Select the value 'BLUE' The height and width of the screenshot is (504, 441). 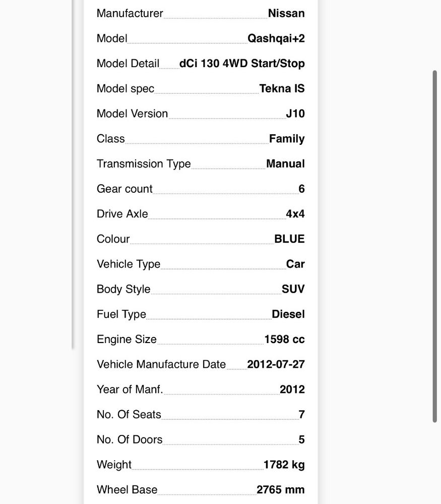(x=289, y=239)
